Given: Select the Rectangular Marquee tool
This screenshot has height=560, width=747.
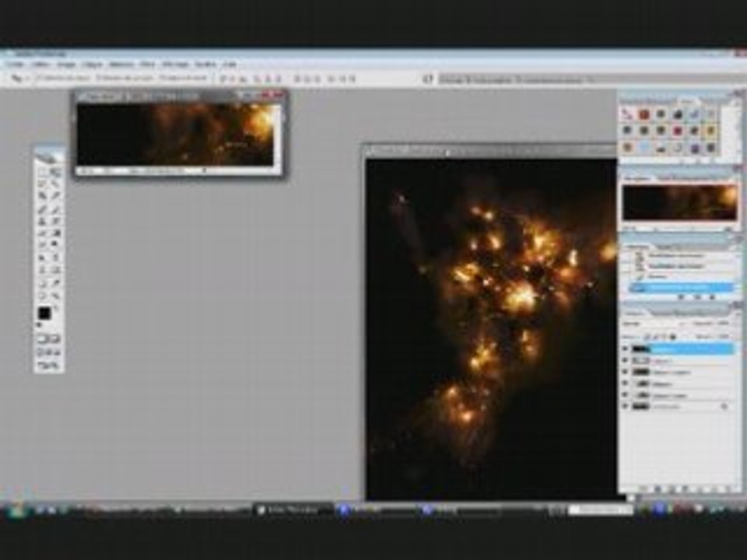Looking at the screenshot, I should pos(43,172).
